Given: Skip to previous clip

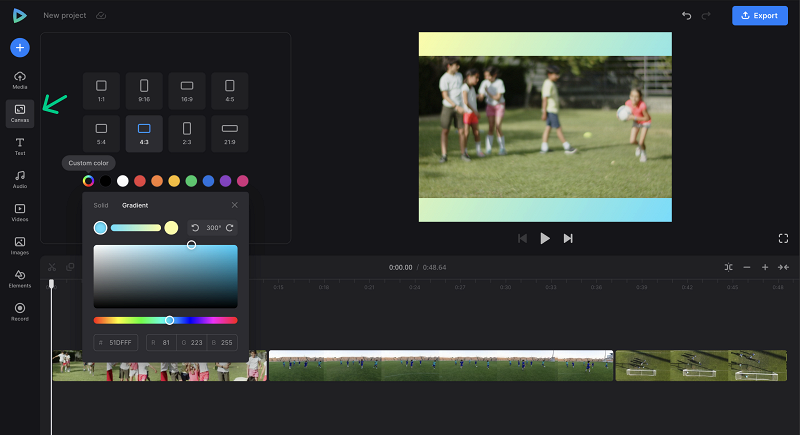Looking at the screenshot, I should (x=522, y=239).
